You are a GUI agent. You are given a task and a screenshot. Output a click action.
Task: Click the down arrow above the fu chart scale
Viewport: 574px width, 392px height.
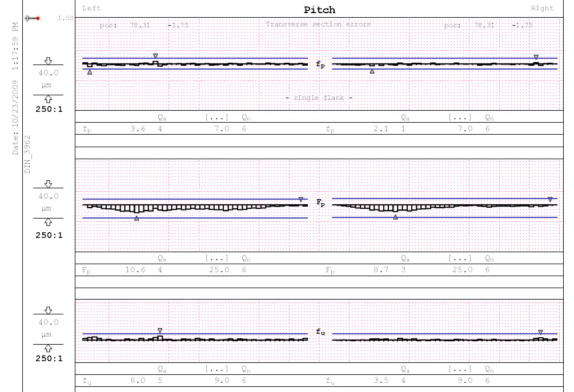pyautogui.click(x=48, y=310)
